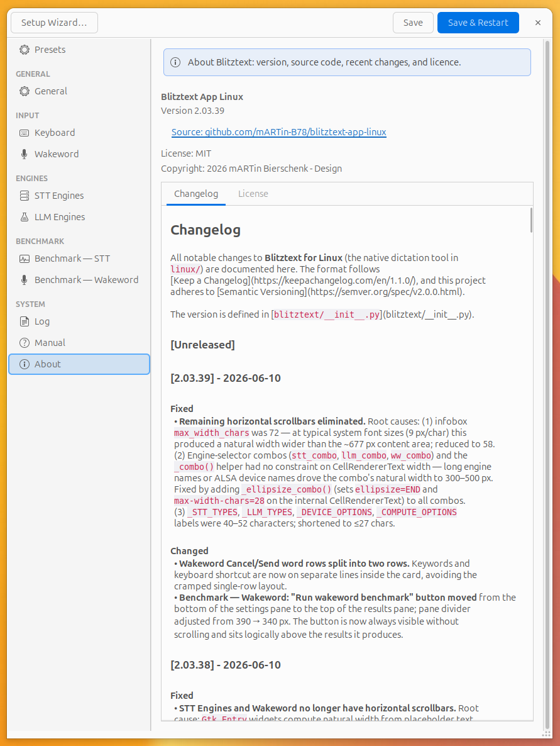The image size is (560, 746).
Task: Click the changelog inner scrollbar thumb
Action: pyautogui.click(x=530, y=220)
